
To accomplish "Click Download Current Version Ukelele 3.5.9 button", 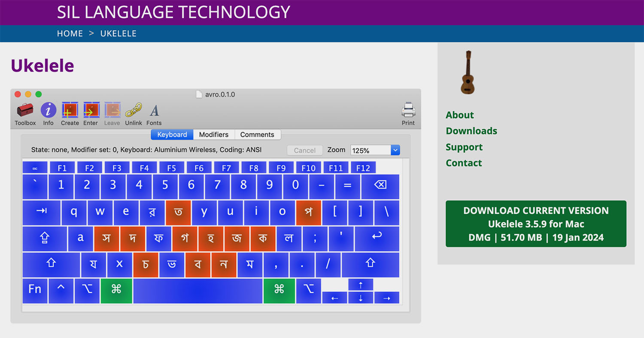I will click(x=536, y=224).
